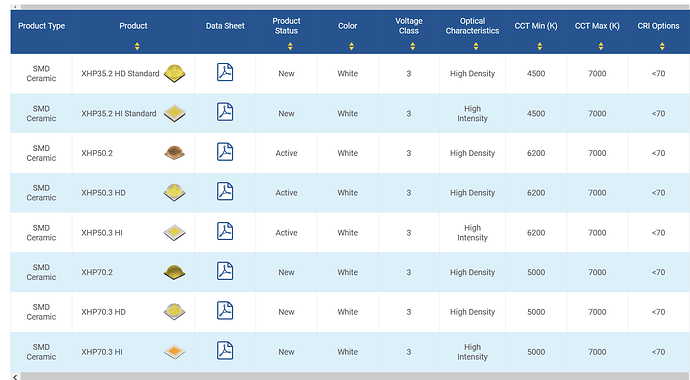Sort the Color column with its arrows

pyautogui.click(x=351, y=46)
